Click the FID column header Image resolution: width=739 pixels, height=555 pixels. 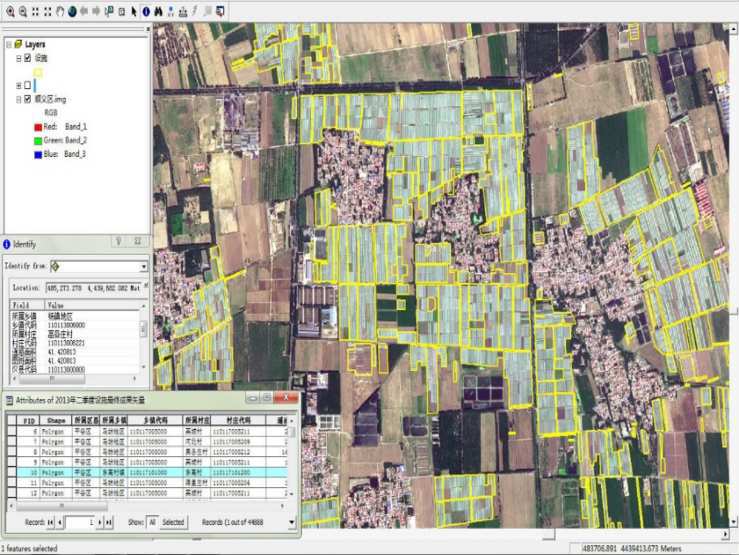pyautogui.click(x=29, y=421)
